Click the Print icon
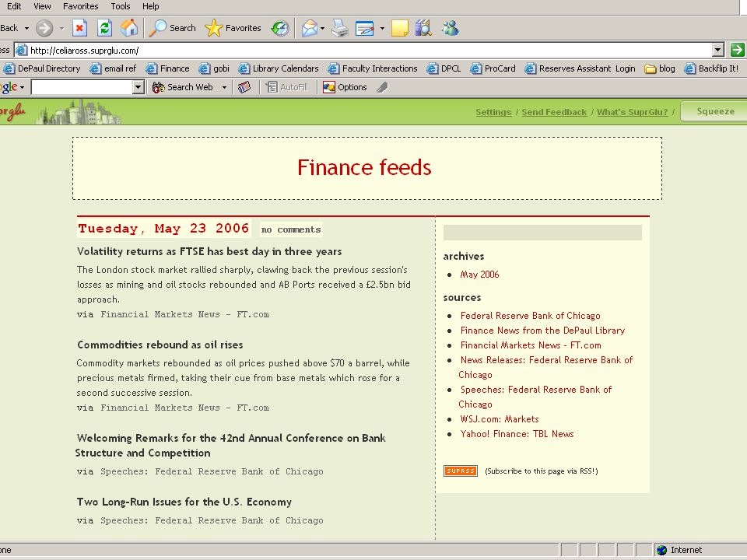 (x=340, y=28)
